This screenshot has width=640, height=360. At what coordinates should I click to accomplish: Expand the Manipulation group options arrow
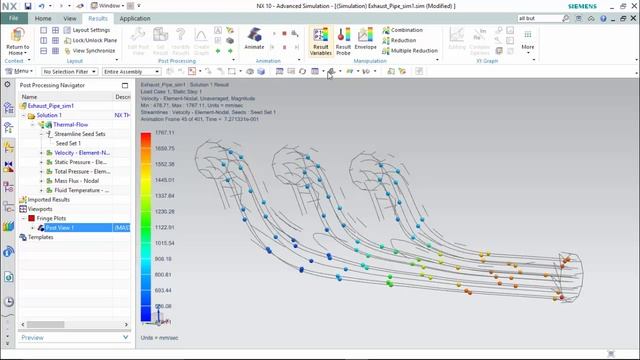437,60
